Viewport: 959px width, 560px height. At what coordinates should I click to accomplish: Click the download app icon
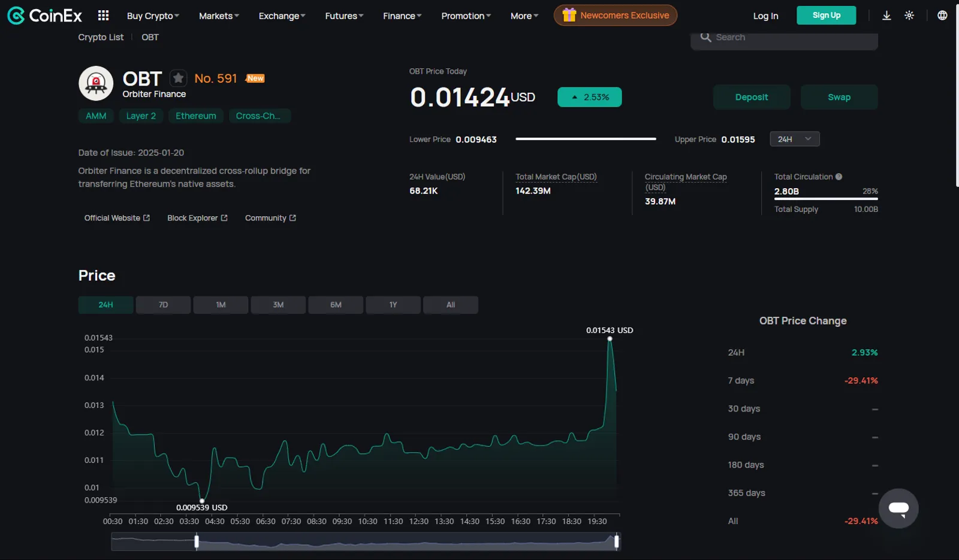886,16
